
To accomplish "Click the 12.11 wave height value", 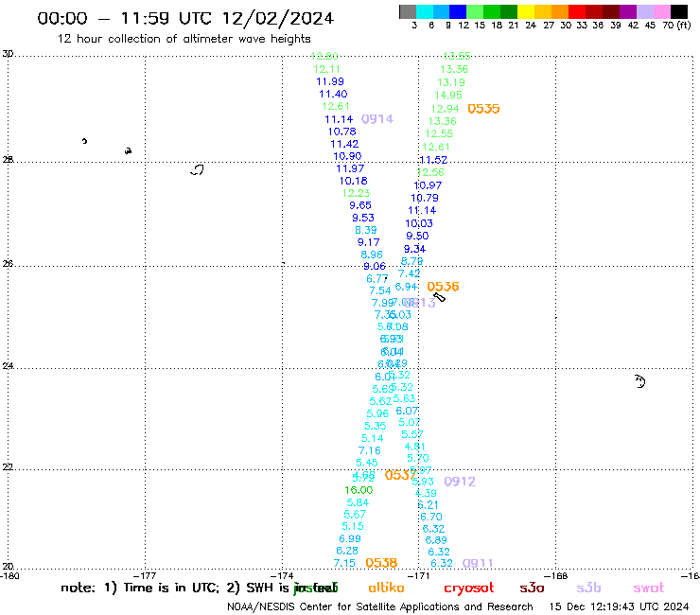I will tap(326, 69).
